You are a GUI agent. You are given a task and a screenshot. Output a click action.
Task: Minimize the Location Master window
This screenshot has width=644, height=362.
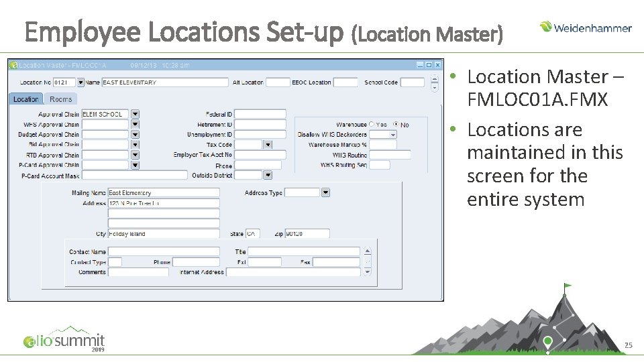(420, 65)
